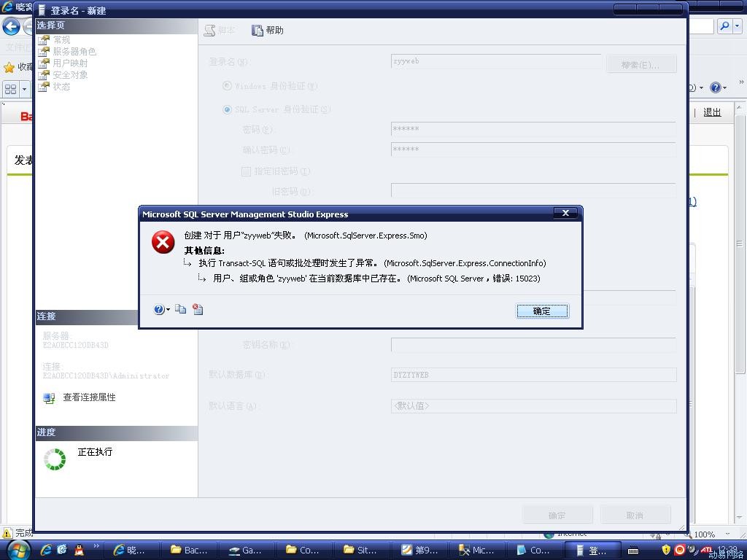The image size is (747, 560).
Task: Click 查看连接属性 link
Action: [89, 397]
